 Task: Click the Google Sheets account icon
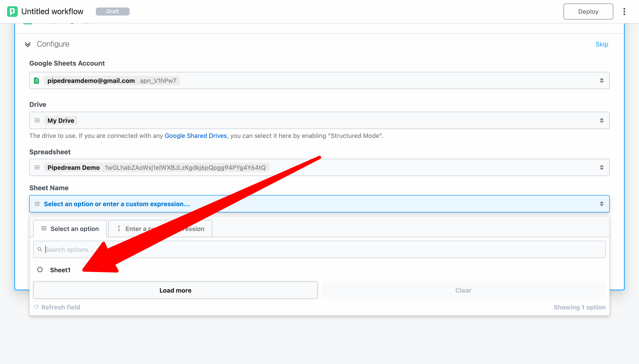tap(37, 80)
